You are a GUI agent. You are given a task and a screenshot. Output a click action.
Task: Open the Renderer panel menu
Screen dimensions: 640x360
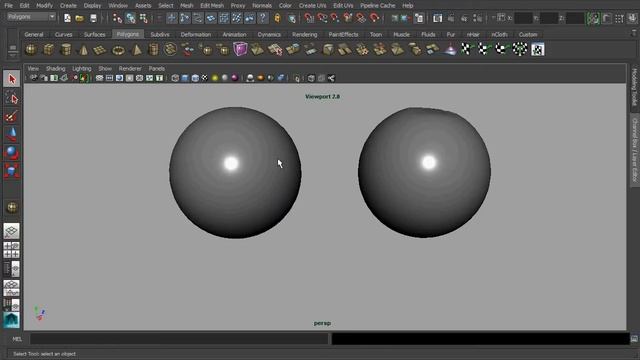(x=130, y=69)
